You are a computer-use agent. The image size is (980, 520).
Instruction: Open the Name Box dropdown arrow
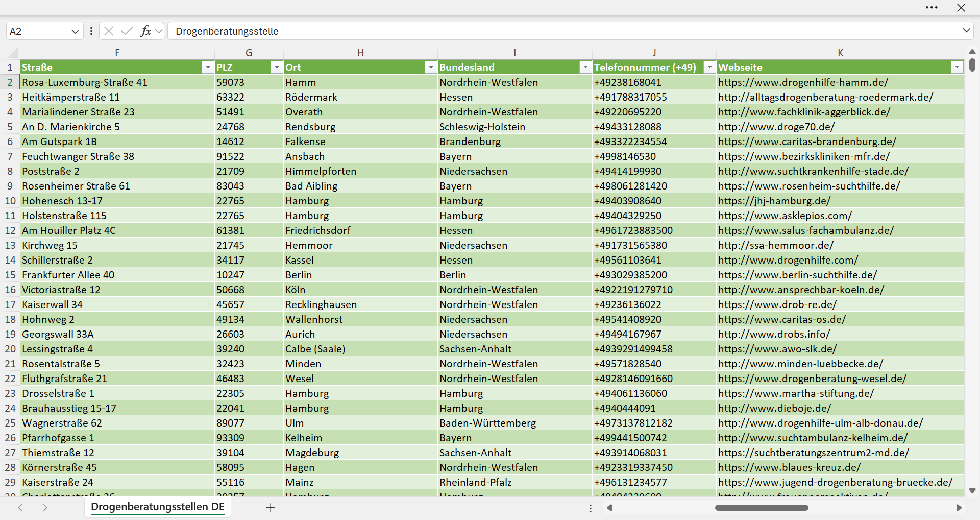(x=75, y=31)
